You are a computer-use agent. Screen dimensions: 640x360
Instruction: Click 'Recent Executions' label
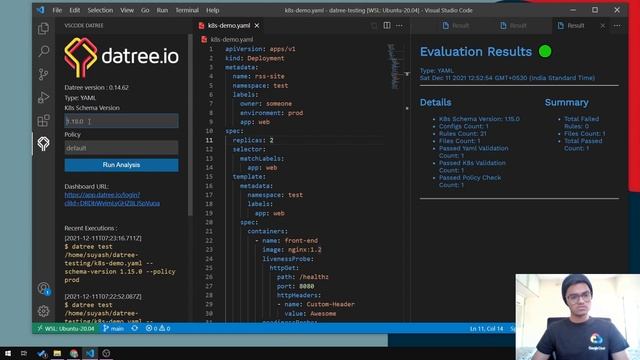[91, 228]
